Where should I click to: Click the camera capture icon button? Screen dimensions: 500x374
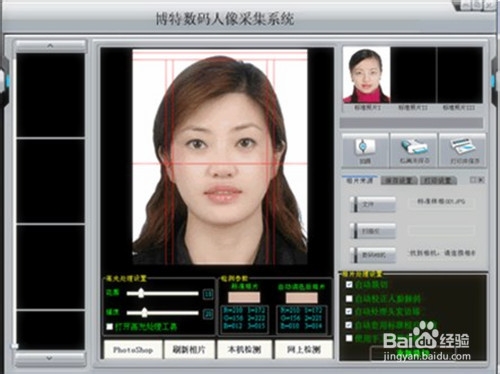pyautogui.click(x=365, y=150)
